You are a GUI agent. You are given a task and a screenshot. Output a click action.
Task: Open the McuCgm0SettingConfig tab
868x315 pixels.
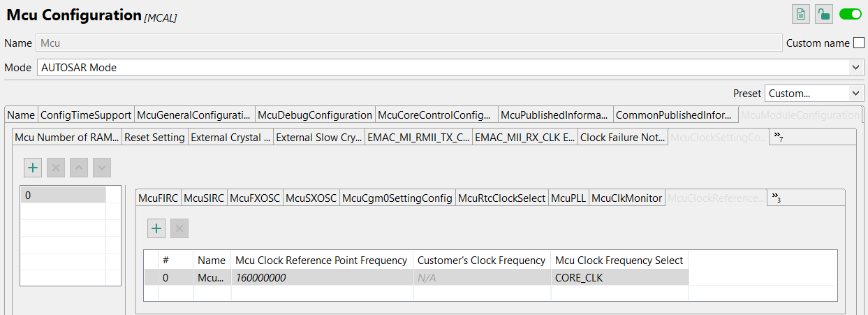coord(397,198)
